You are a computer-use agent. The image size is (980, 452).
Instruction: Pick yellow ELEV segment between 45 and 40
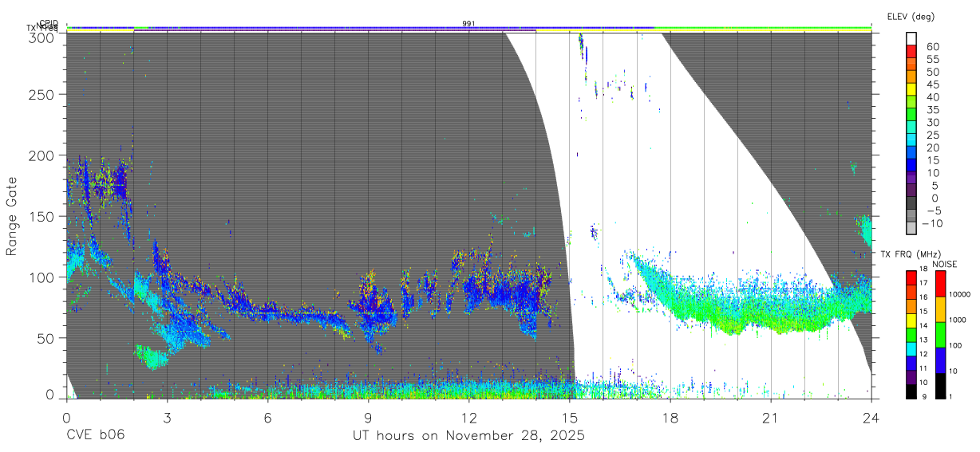pyautogui.click(x=912, y=89)
